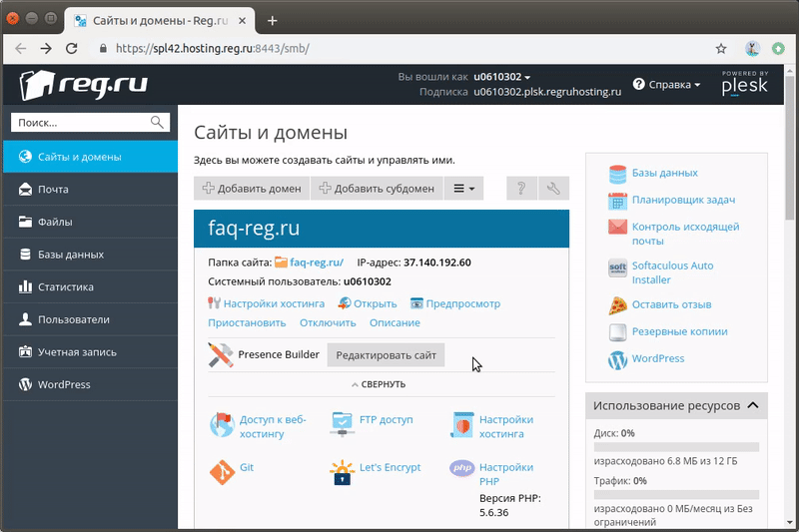
Task: Click the Приостановить link
Action: coord(247,322)
